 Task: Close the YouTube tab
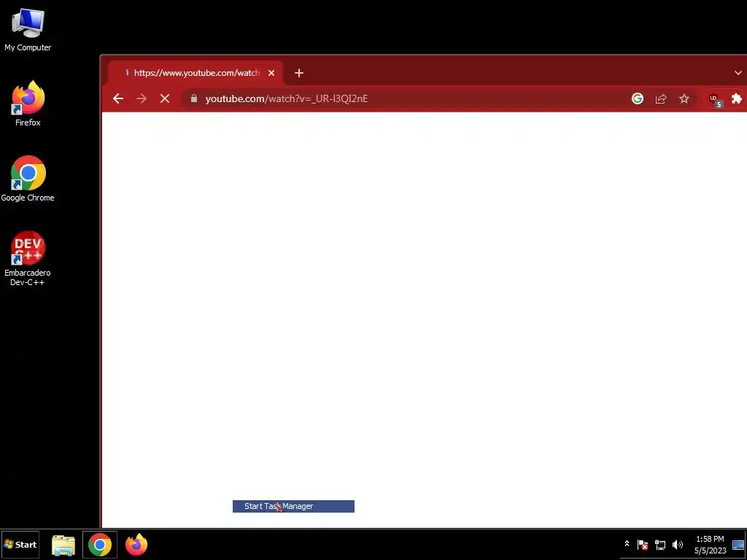(x=271, y=73)
